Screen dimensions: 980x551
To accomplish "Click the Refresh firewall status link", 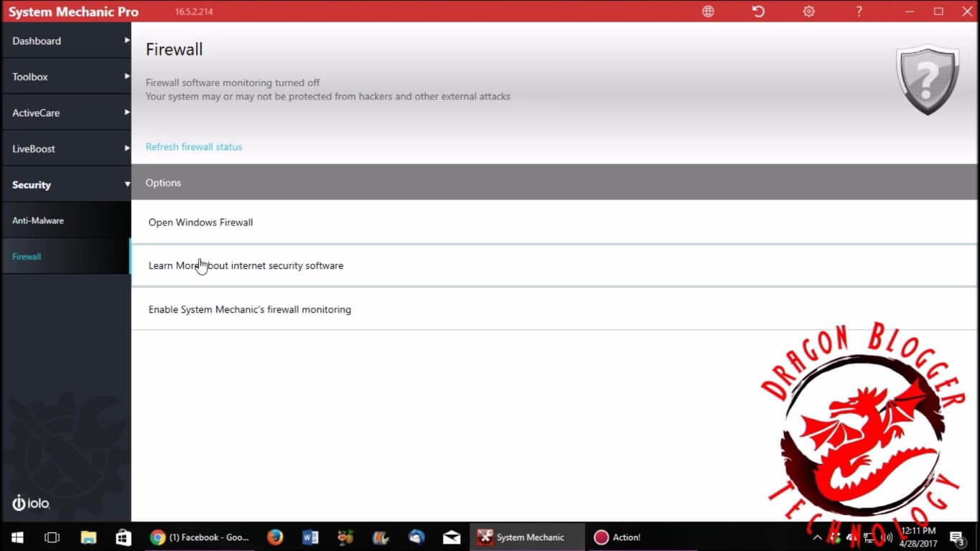I will (x=194, y=146).
